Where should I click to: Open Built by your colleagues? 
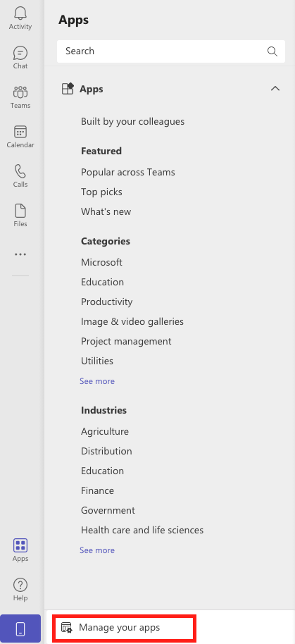[132, 122]
